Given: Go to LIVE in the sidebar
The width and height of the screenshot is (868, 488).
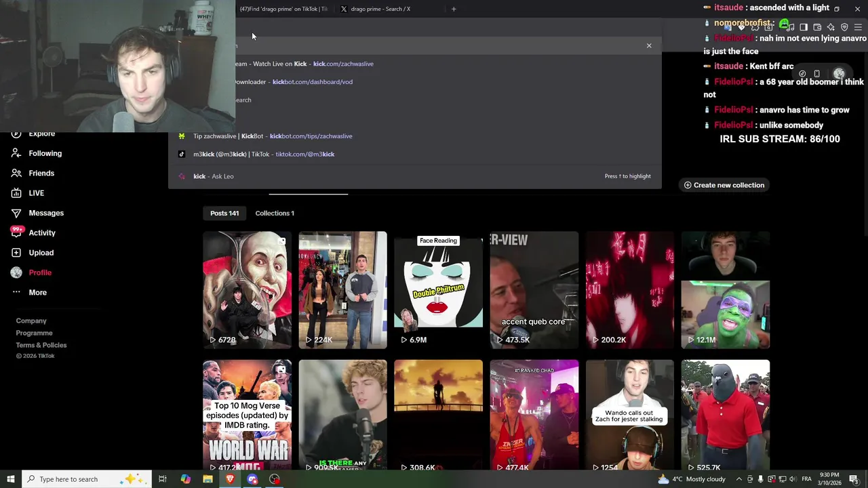Looking at the screenshot, I should point(28,193).
